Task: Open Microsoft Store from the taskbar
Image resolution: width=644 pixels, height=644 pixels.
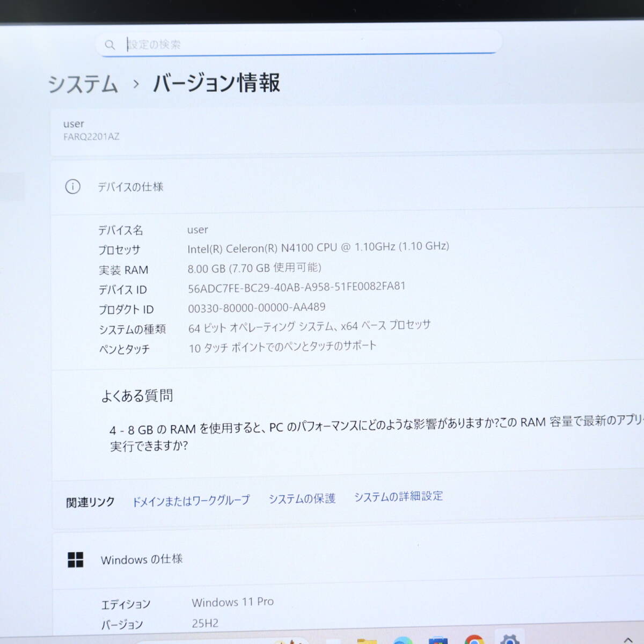Action: click(438, 641)
